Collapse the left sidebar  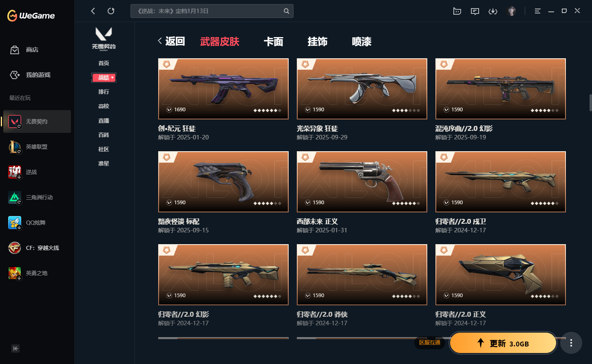coord(15,348)
